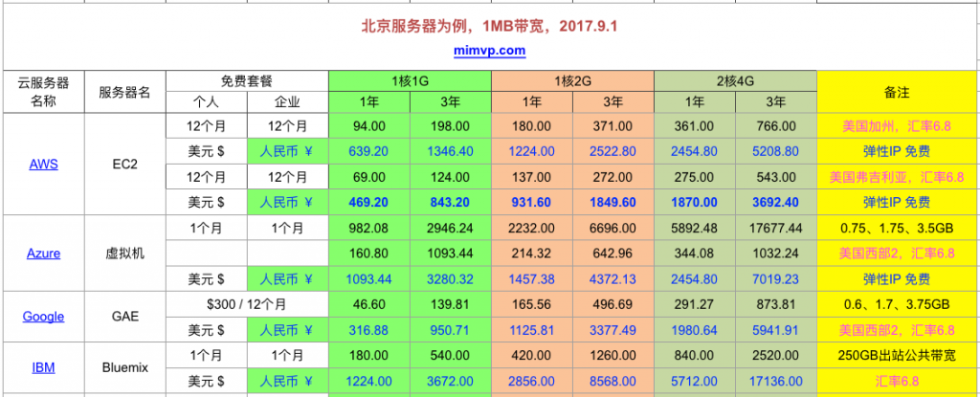980x397 pixels.
Task: Select cell with value 2946.24
Action: (x=452, y=229)
